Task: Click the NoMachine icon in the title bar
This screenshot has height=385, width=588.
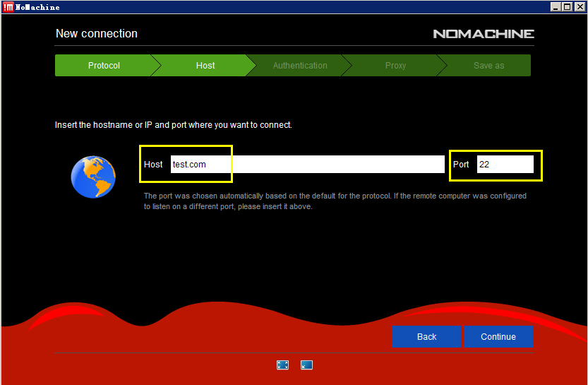Action: pos(8,7)
